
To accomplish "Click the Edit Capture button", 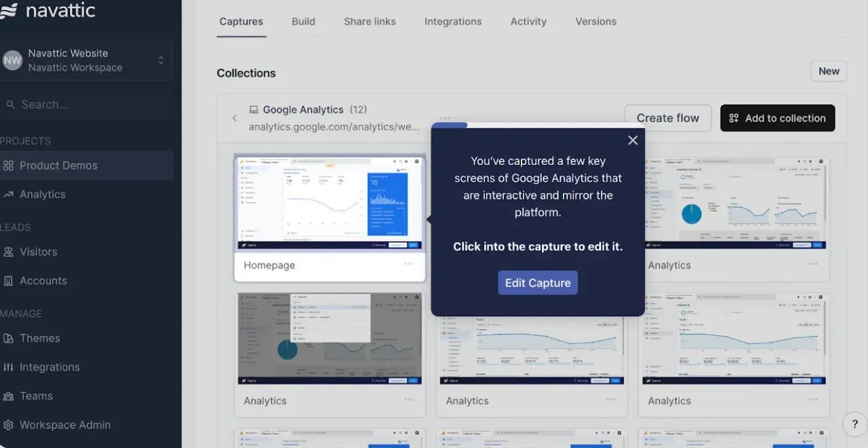I will [x=538, y=283].
